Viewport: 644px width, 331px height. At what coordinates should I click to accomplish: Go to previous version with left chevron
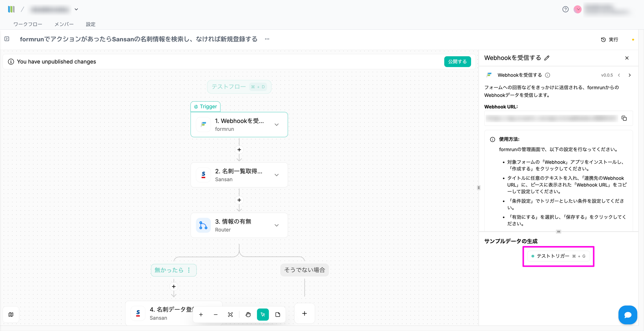(619, 75)
